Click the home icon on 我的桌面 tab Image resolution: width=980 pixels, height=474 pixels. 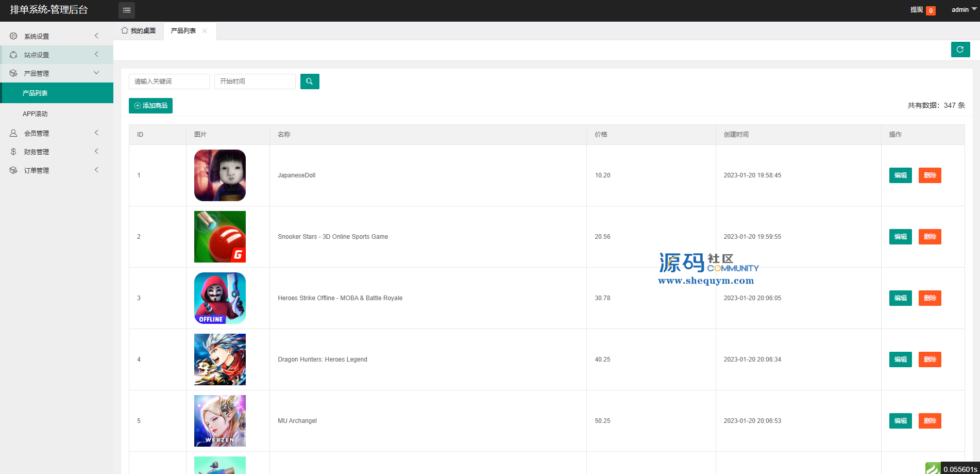(124, 30)
